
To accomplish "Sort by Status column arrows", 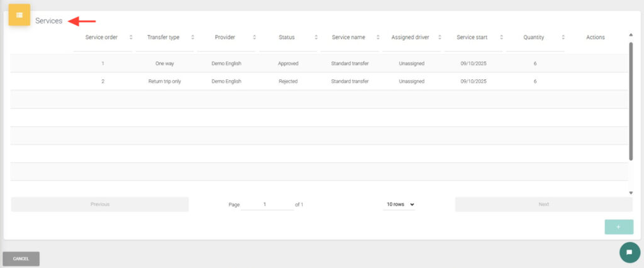I will [316, 38].
